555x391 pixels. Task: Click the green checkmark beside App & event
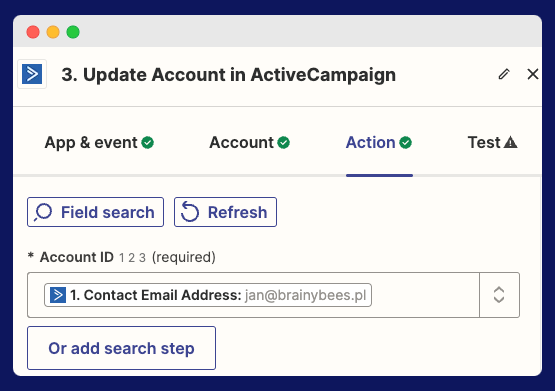click(148, 143)
